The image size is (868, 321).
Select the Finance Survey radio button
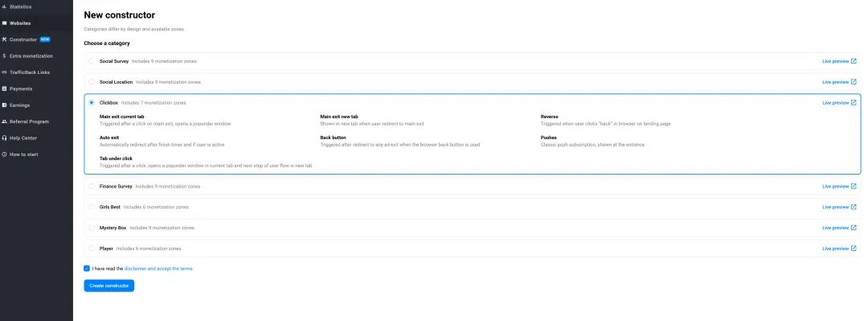92,187
